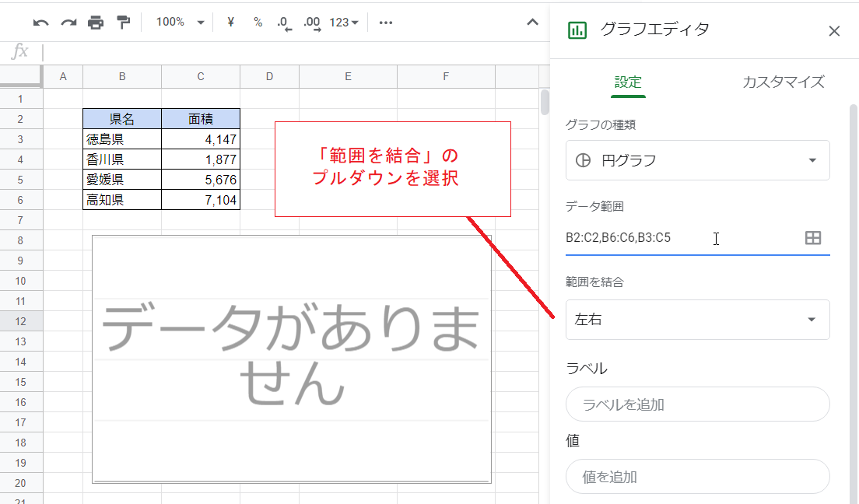Select column E header
859x504 pixels.
348,77
